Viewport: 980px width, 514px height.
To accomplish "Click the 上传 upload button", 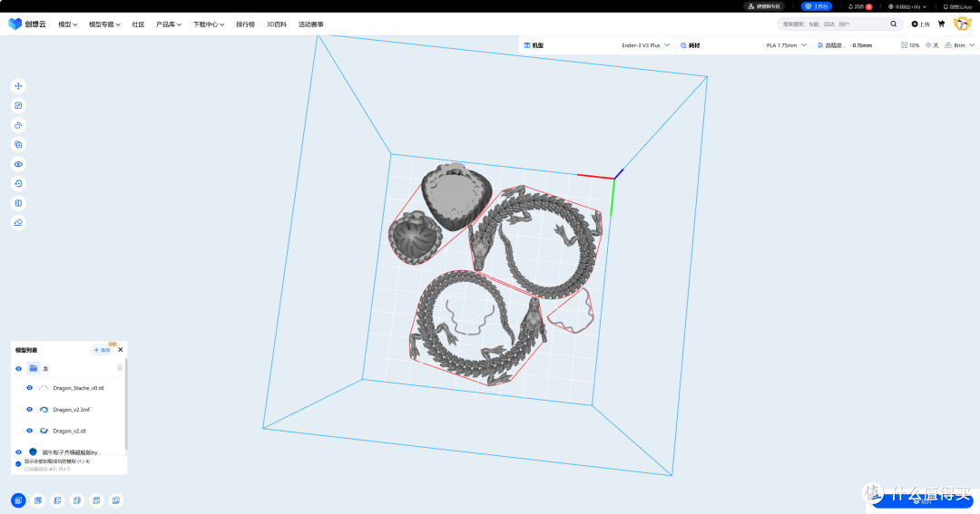I will (921, 24).
